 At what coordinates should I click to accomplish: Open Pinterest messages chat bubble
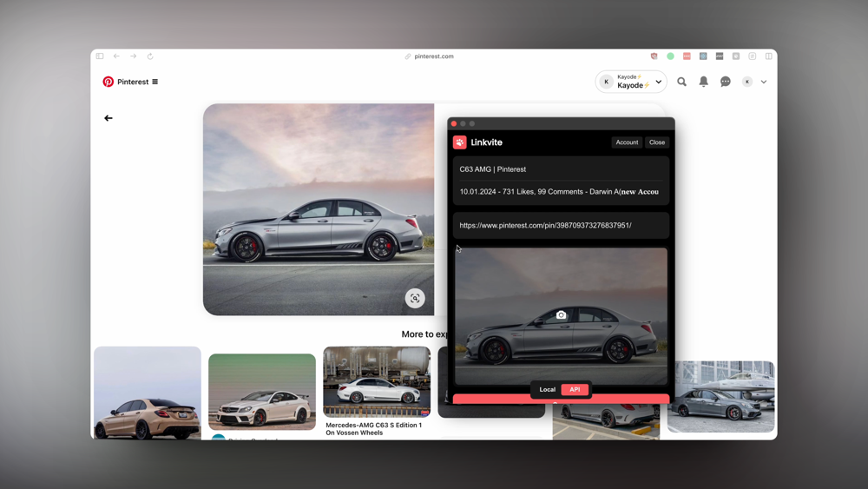click(725, 82)
